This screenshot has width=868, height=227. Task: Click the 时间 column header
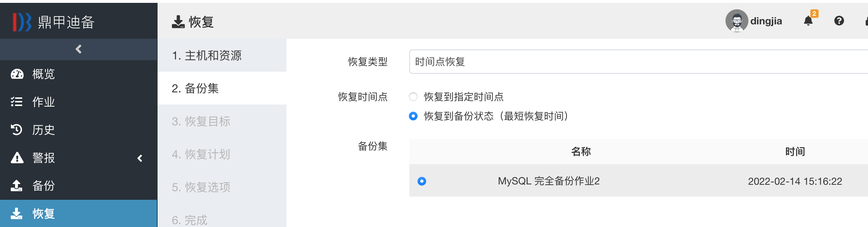[x=795, y=152]
